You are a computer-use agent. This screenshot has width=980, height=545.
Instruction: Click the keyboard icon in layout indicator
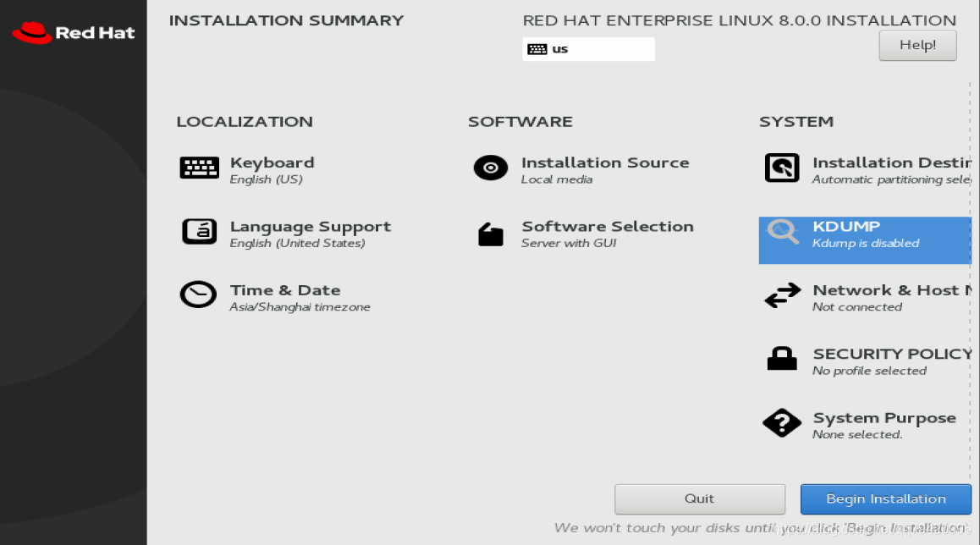pos(537,49)
